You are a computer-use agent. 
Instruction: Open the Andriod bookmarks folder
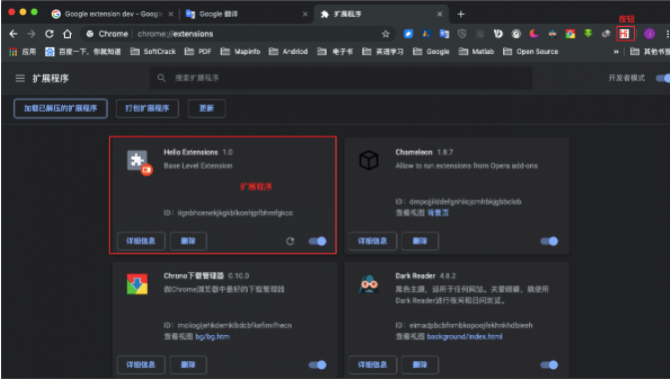pyautogui.click(x=288, y=52)
